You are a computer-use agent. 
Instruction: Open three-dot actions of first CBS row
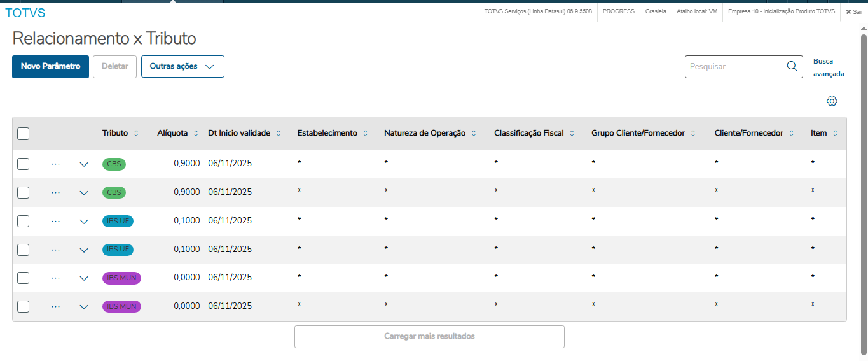55,164
